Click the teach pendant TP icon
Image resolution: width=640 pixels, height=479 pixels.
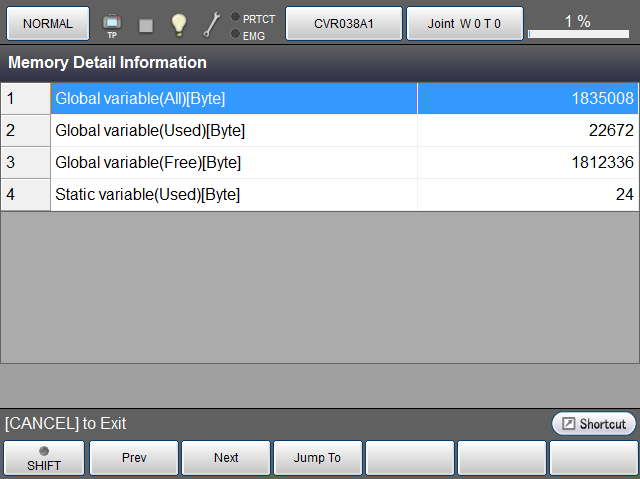click(x=112, y=23)
